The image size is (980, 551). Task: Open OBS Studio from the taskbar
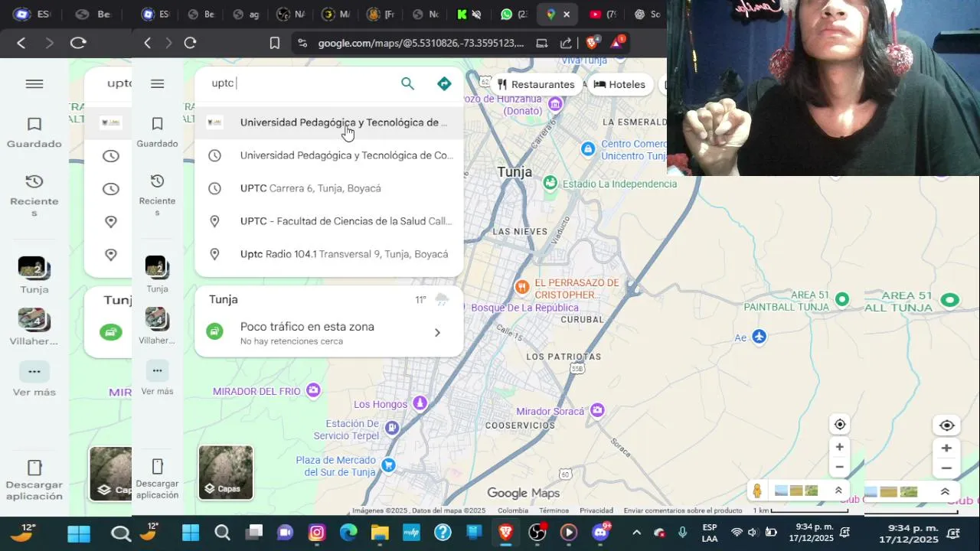coord(537,533)
